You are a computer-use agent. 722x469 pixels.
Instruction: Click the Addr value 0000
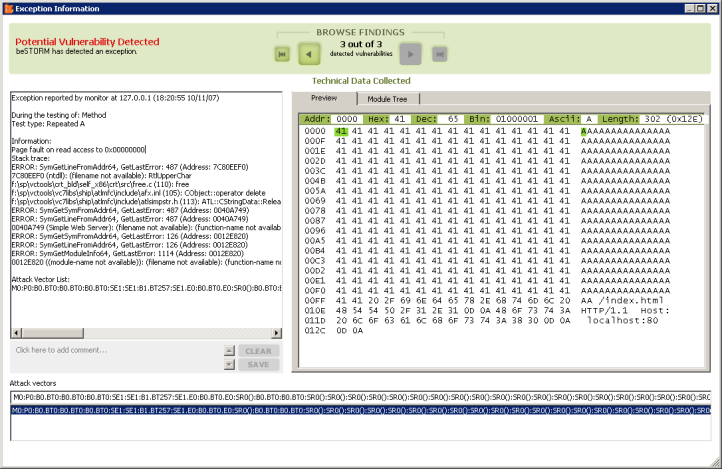[x=347, y=119]
